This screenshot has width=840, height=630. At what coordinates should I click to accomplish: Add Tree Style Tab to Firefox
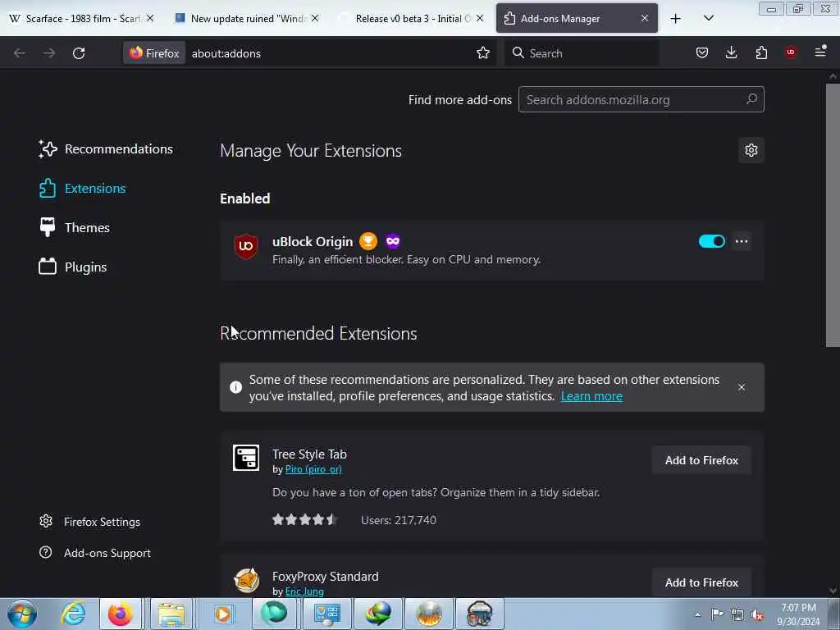[701, 460]
